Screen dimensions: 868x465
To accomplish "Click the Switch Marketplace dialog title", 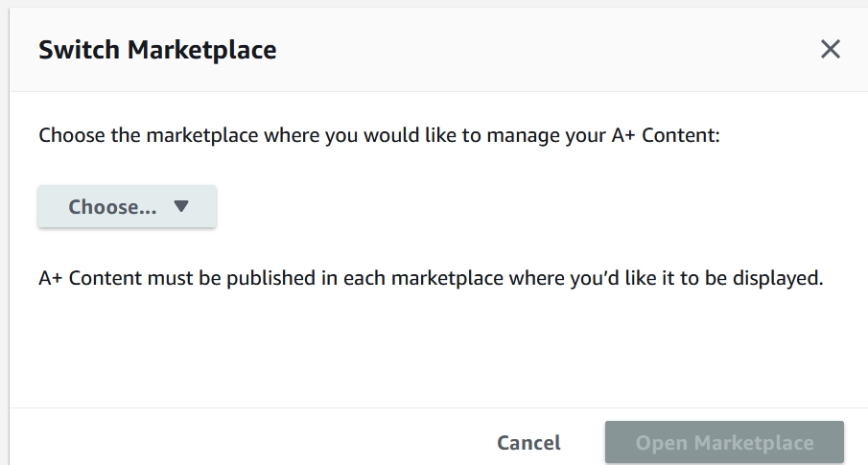I will tap(157, 51).
